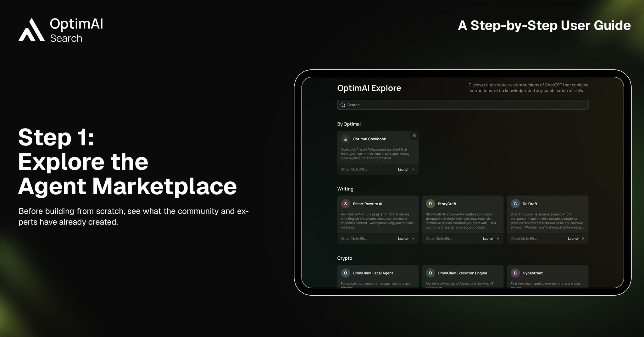Click the OptimAI badge on Cookbook card

(x=414, y=135)
